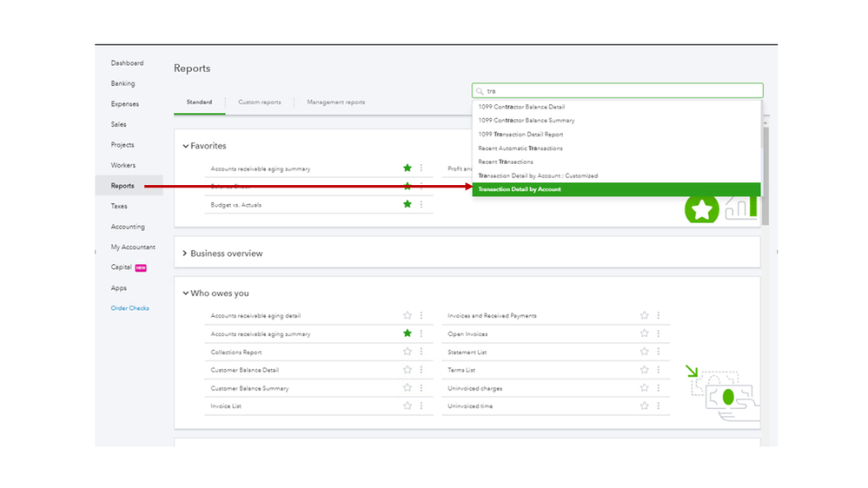
Task: Open more options for Customer Balance Detail
Action: pos(421,370)
